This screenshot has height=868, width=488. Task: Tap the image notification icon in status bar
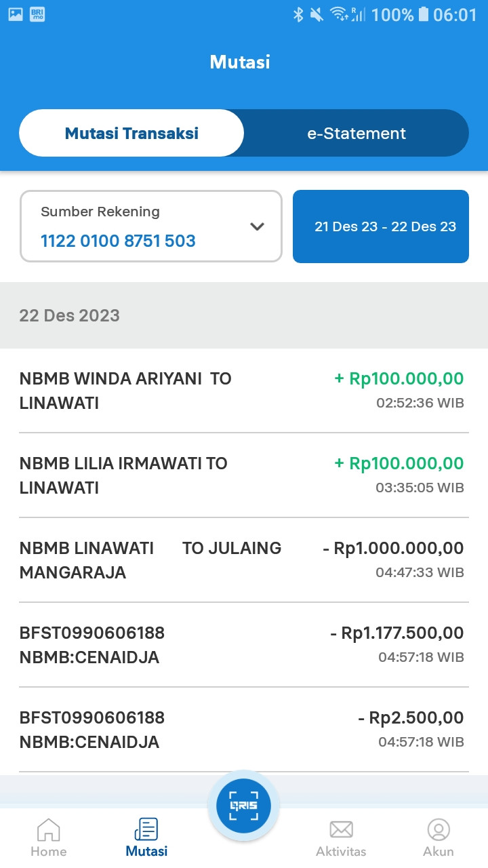[x=16, y=14]
